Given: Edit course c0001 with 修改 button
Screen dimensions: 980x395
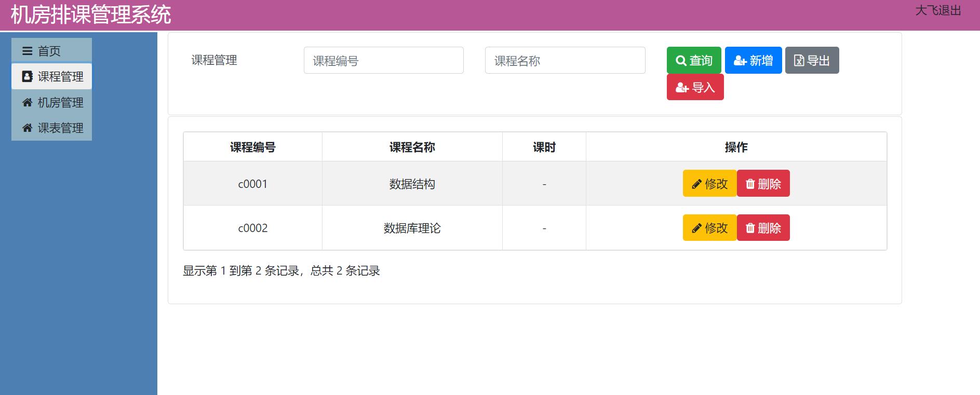Looking at the screenshot, I should pos(709,183).
